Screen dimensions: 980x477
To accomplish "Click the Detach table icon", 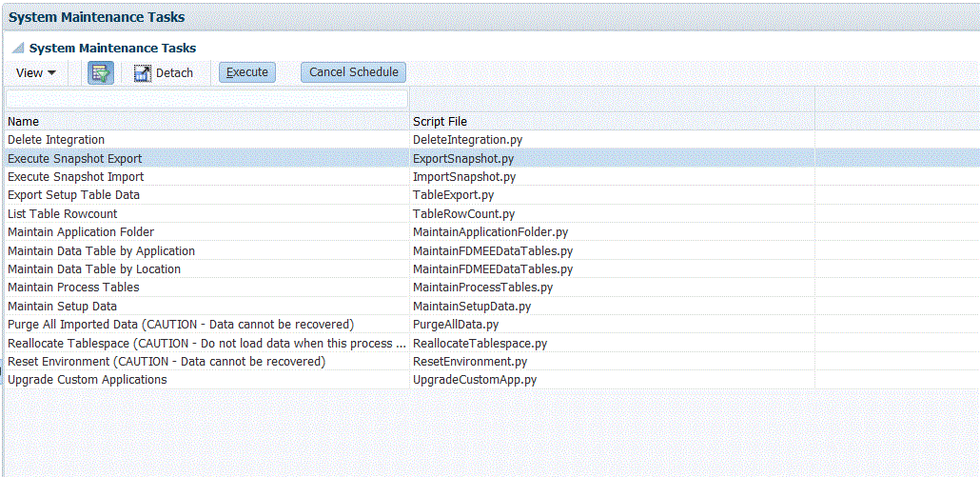I will pos(144,73).
